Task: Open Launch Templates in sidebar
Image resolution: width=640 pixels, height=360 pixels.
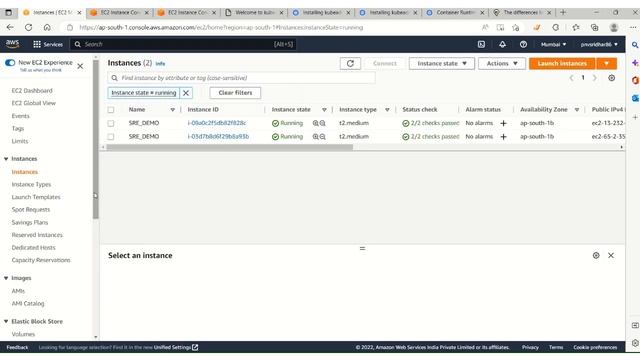Action: tap(36, 197)
